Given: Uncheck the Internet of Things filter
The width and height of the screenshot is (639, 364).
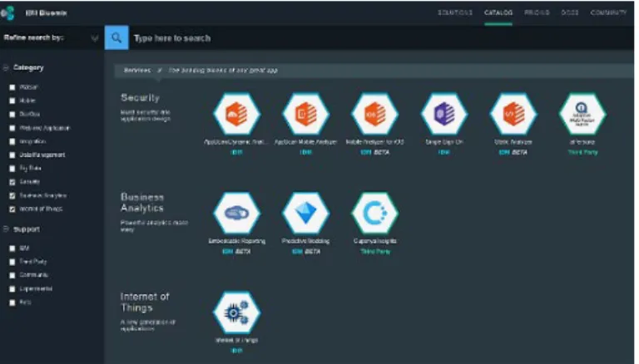Looking at the screenshot, I should [12, 209].
